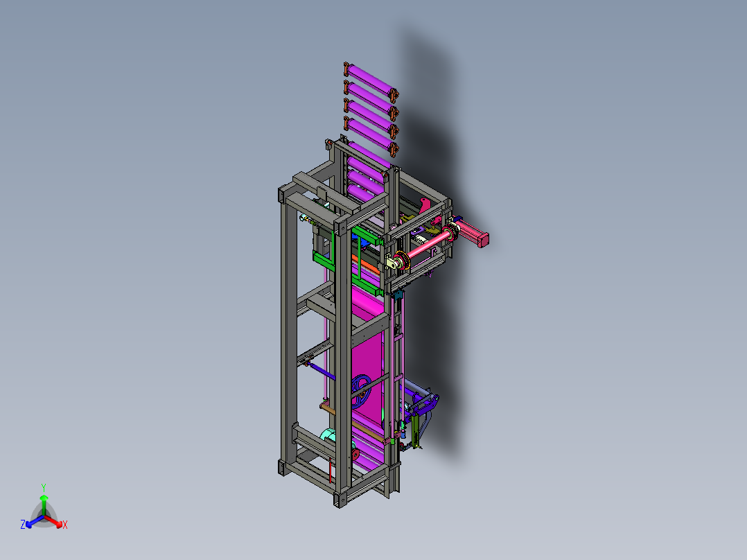Select the topmost purple roller above the frame
Screen dimensions: 747x560
click(371, 82)
